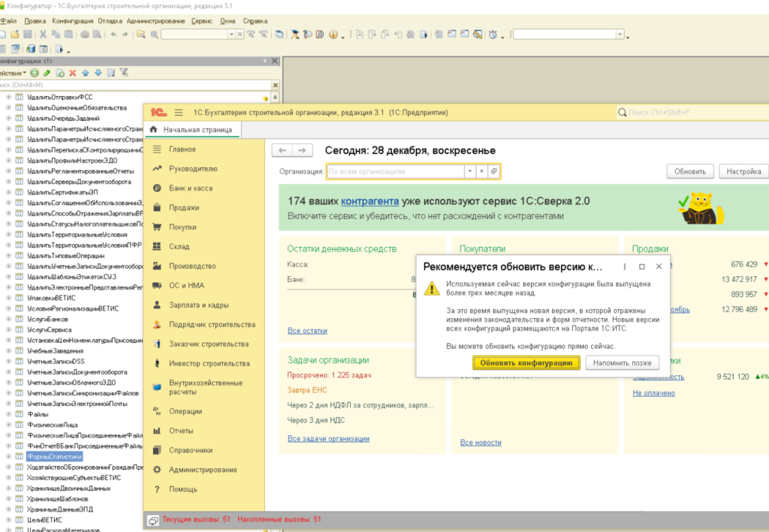The image size is (769, 532).
Task: Click the pencil edit icon in configuration panel
Action: [47, 73]
